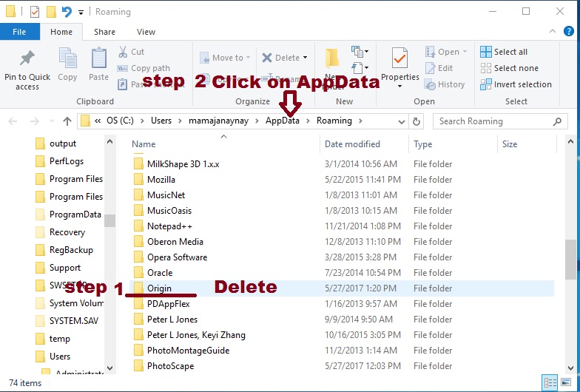Open the New item dropdown icon
This screenshot has width=580, height=392.
tap(360, 52)
